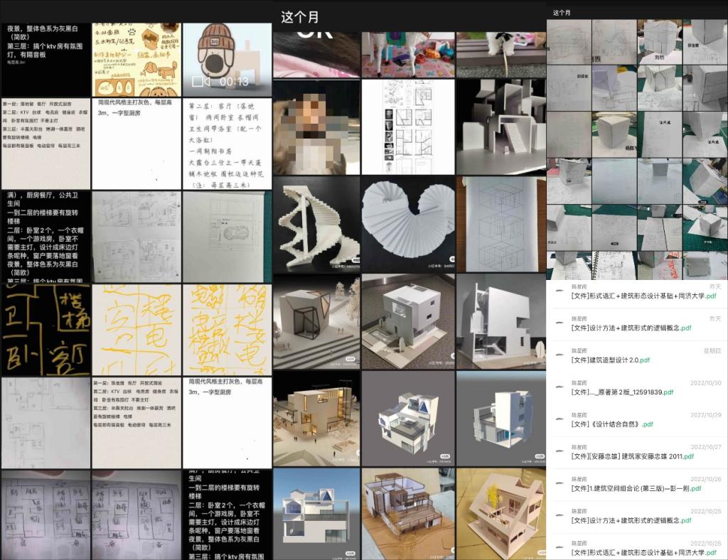The width and height of the screenshot is (728, 560).
Task: Open the white spiral staircase model photo
Action: 316,224
